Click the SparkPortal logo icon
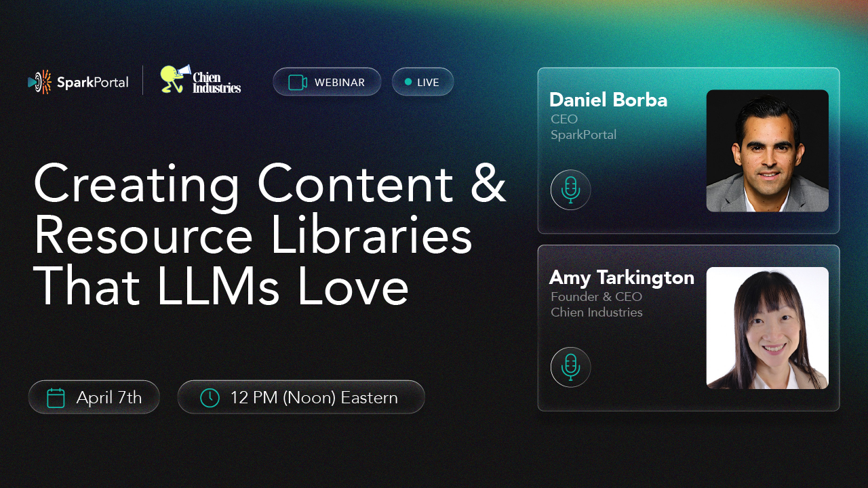 pos(40,82)
